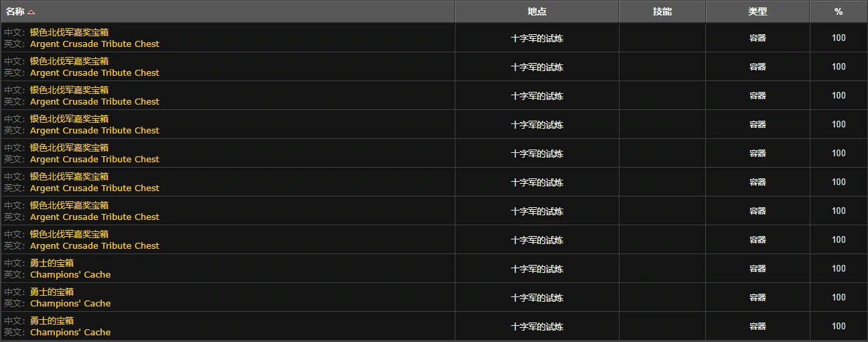Open second row's 银色北伐军嘉奖宝箱 link
Image resolution: width=868 pixels, height=342 pixels.
pyautogui.click(x=69, y=61)
